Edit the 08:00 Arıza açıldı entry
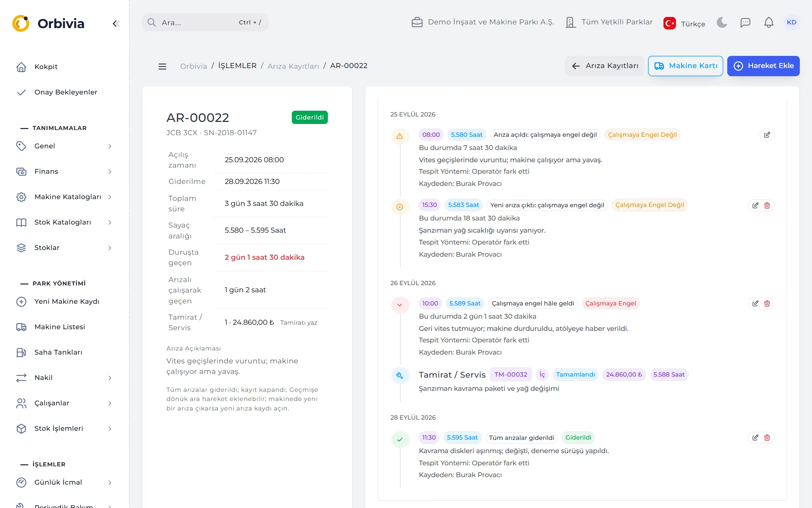The image size is (812, 508). pyautogui.click(x=767, y=135)
